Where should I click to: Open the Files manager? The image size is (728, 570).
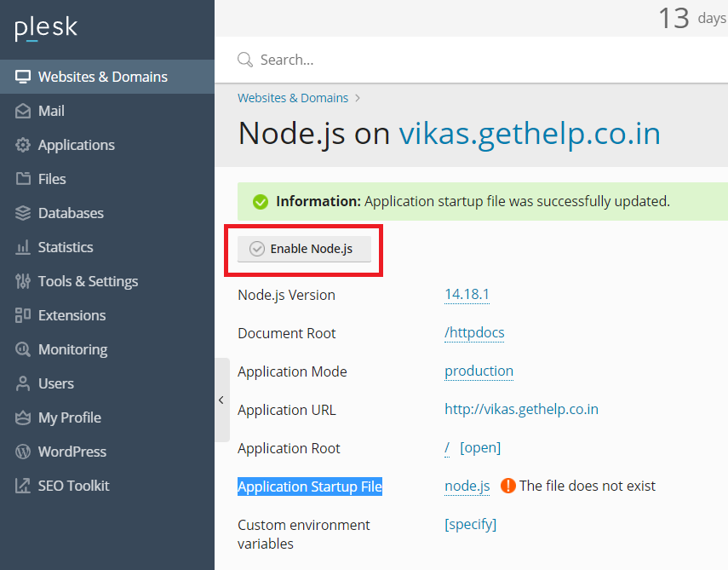click(x=107, y=179)
